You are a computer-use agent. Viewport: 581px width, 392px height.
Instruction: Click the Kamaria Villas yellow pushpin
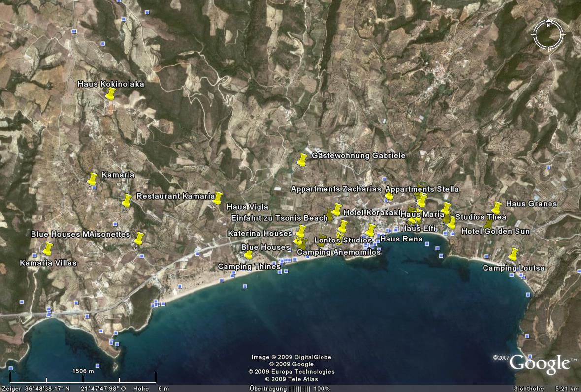(48, 249)
